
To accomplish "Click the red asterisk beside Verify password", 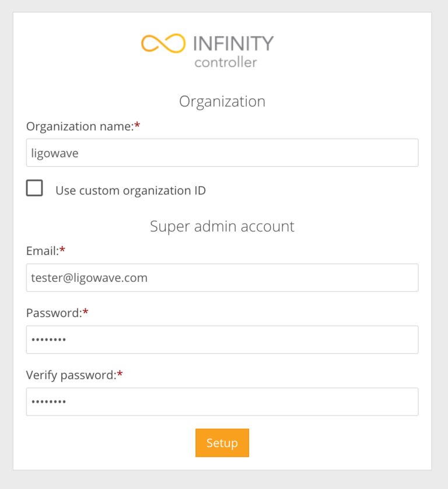I will 120,374.
